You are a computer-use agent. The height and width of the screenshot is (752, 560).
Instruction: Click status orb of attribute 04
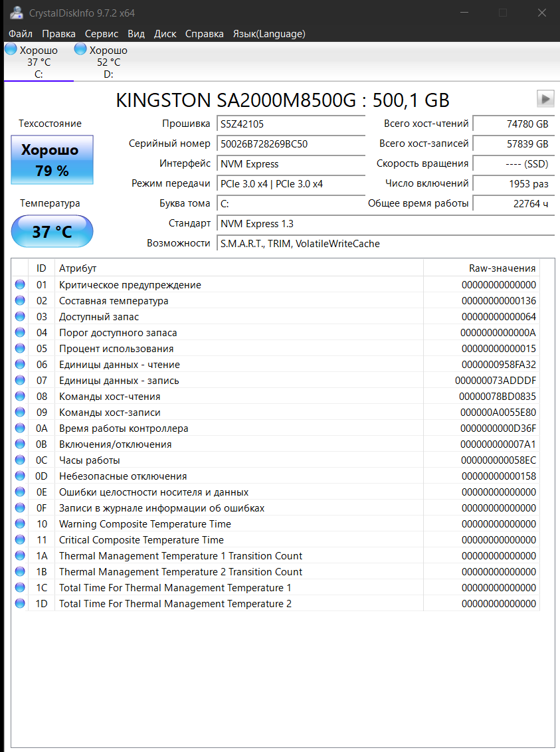tap(20, 332)
